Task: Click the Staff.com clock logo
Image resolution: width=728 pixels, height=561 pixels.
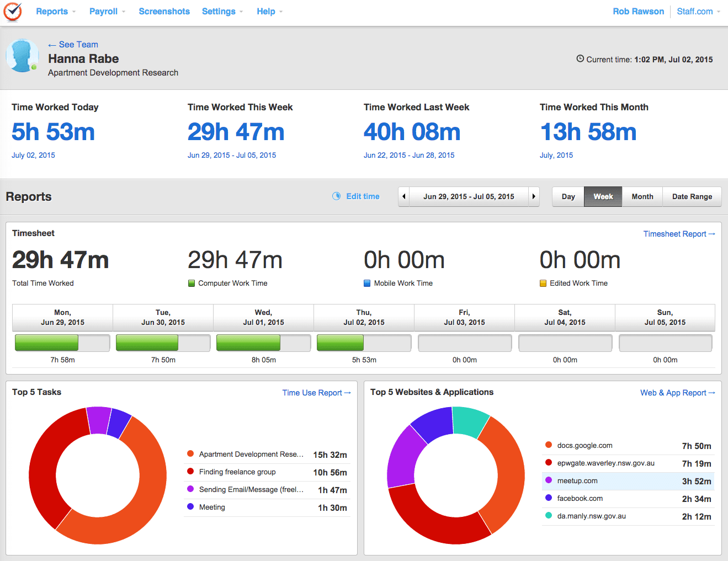Action: tap(13, 12)
